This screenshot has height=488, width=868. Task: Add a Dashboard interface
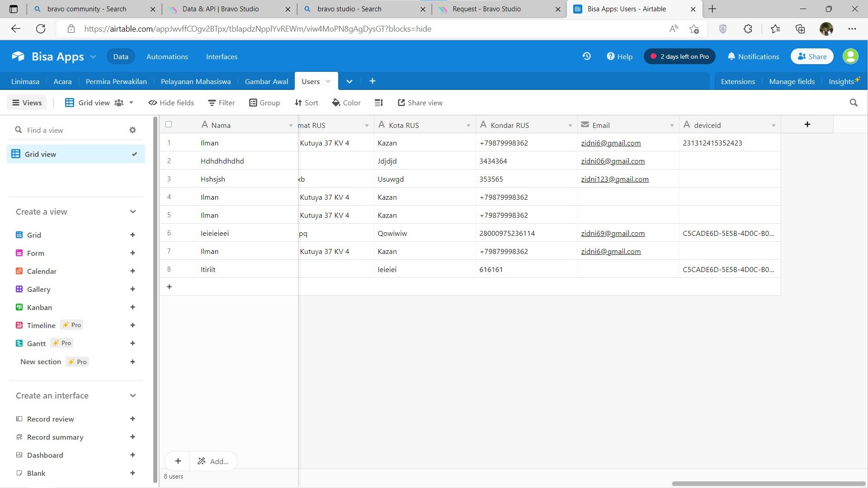coord(132,455)
